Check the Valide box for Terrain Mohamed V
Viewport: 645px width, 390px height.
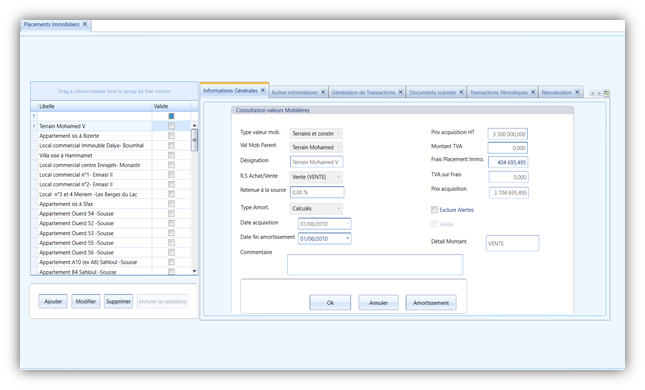pos(171,126)
